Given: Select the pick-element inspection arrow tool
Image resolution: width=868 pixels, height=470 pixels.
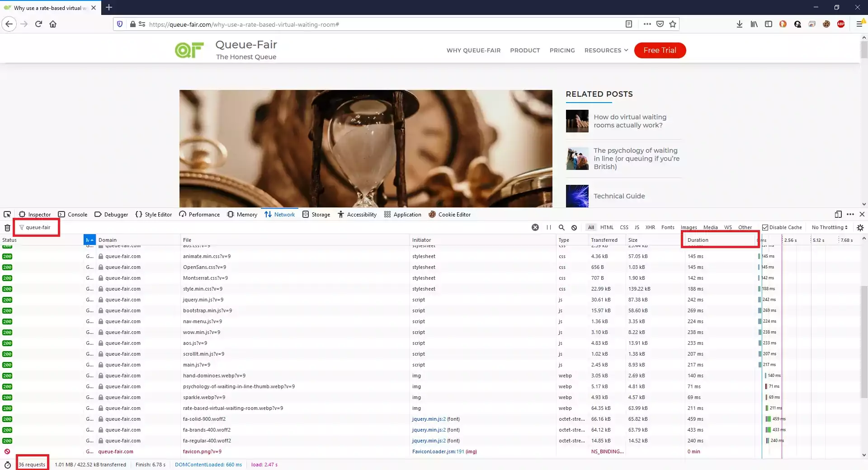Looking at the screenshot, I should 7,214.
